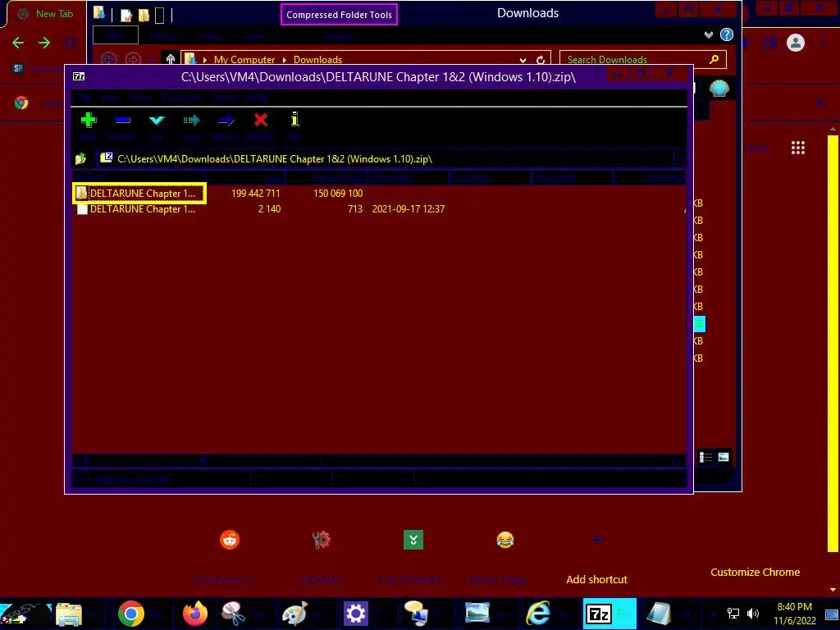This screenshot has width=840, height=630.
Task: Sort by Packed Size column in 7-Zip
Action: tap(326, 177)
